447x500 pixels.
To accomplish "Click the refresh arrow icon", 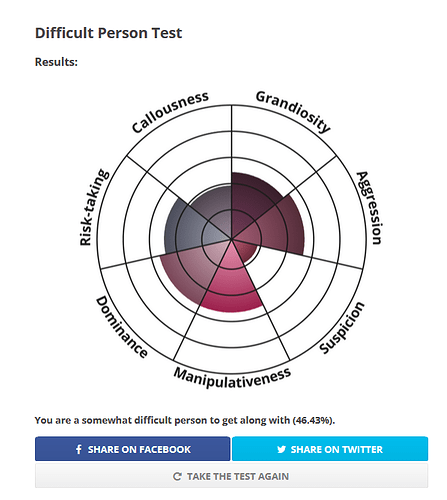I will click(177, 476).
